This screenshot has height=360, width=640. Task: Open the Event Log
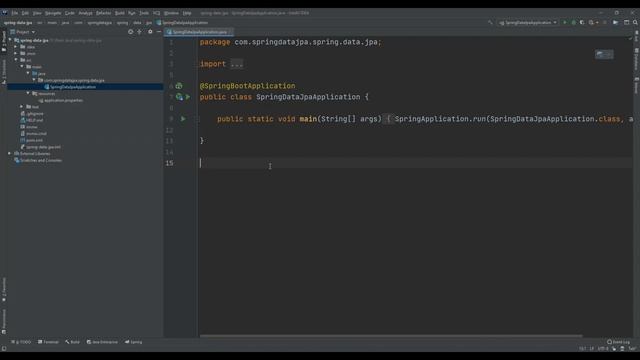618,342
